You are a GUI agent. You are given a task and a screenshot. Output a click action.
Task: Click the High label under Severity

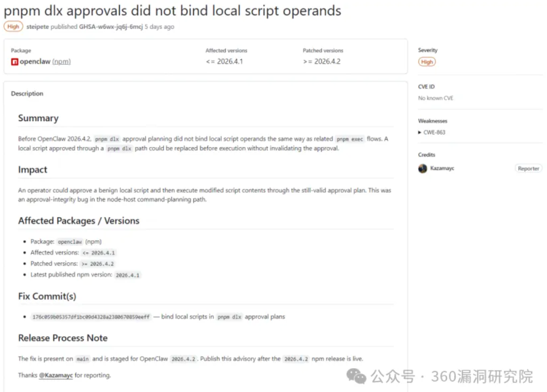coord(427,62)
